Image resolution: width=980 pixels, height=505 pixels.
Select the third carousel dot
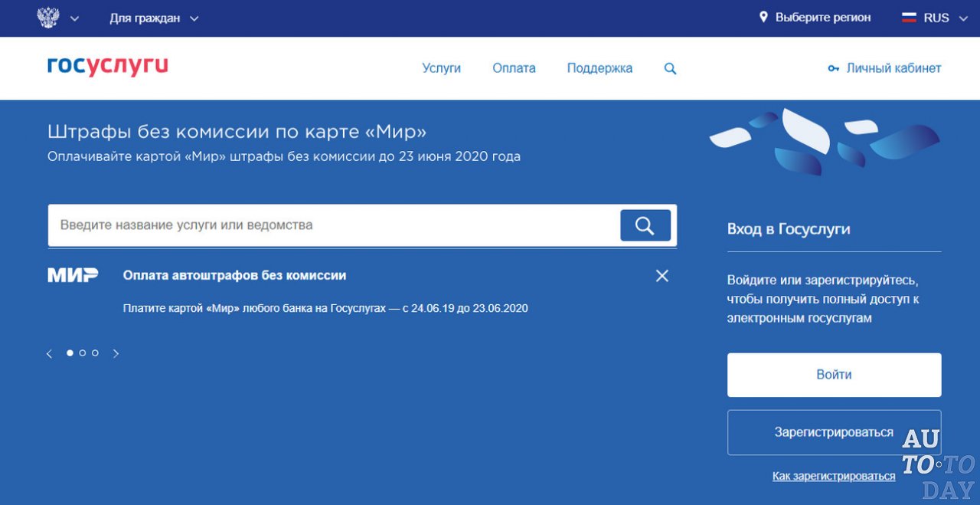pos(95,353)
